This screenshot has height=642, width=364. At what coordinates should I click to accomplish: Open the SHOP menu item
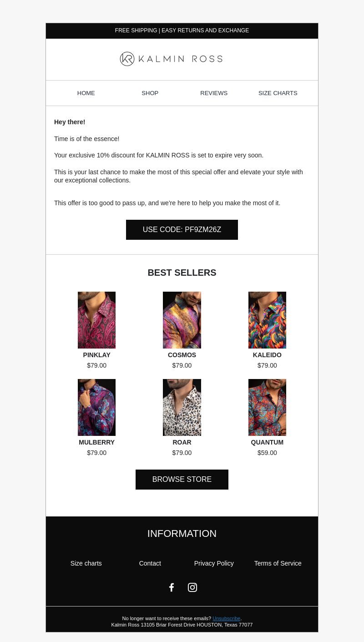click(150, 93)
